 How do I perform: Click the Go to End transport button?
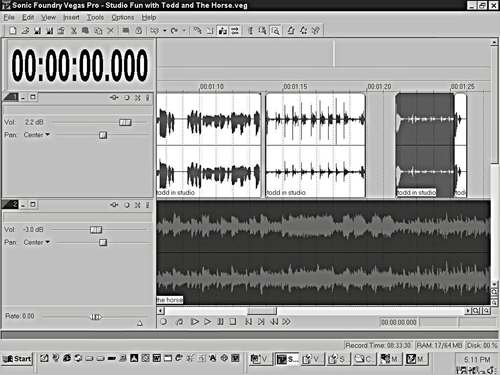coord(261,322)
